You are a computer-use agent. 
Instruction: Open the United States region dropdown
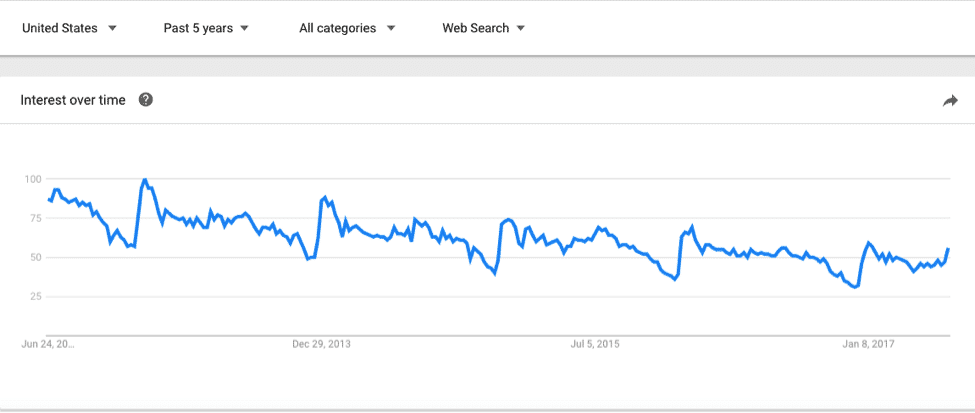pyautogui.click(x=69, y=28)
